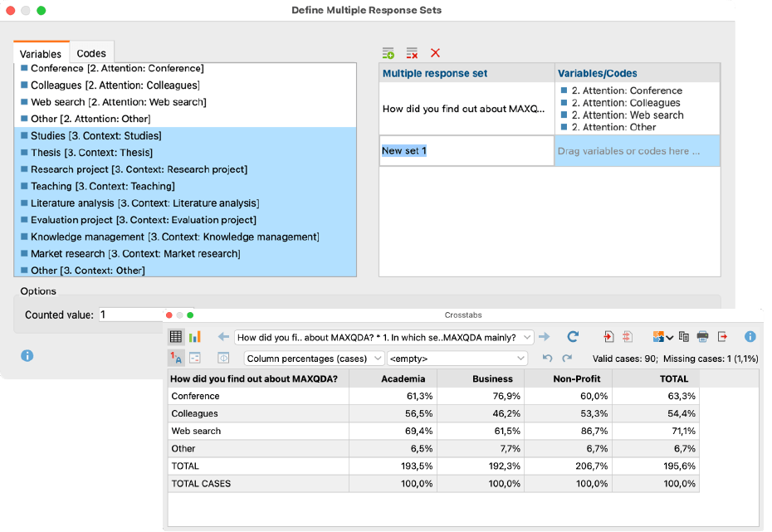Image resolution: width=772 pixels, height=532 pixels.
Task: Open the crosstab selection dropdown
Action: point(384,337)
